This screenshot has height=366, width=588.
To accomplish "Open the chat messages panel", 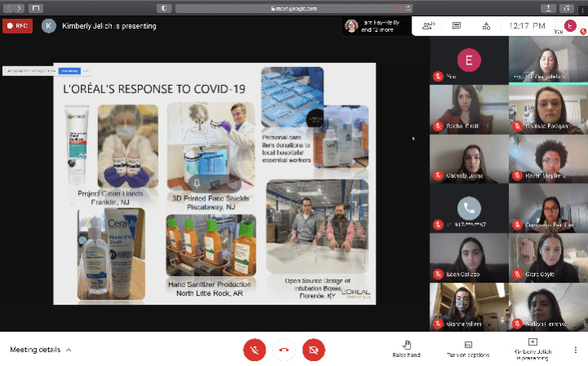I will point(457,25).
